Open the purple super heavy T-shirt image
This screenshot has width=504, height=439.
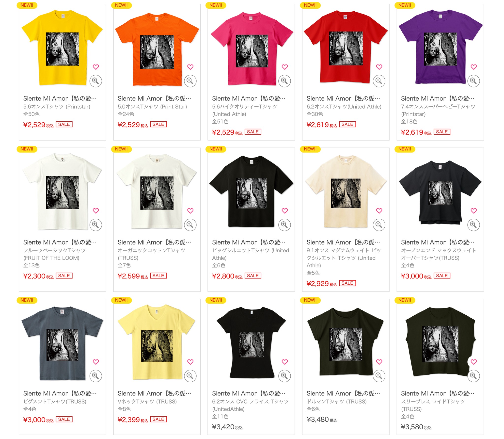[x=440, y=47]
